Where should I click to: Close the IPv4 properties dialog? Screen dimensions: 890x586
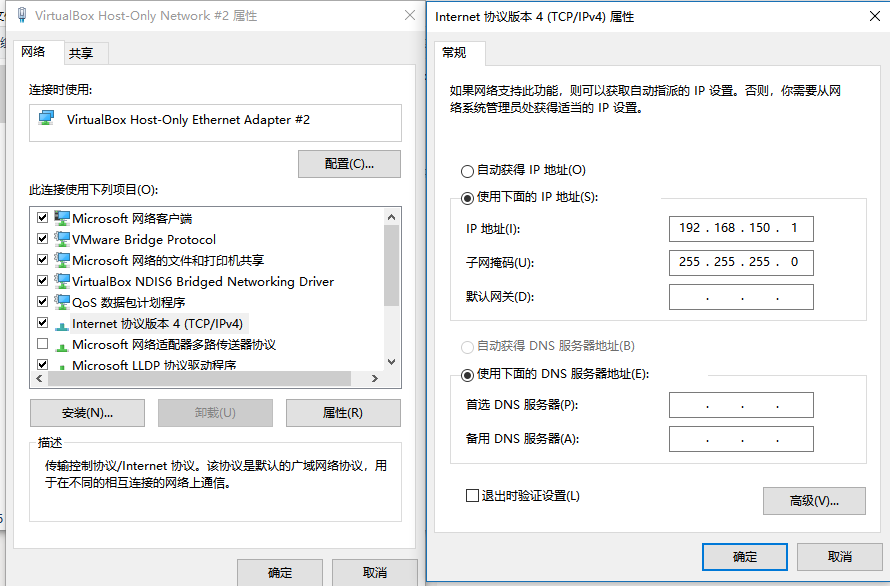tap(875, 16)
